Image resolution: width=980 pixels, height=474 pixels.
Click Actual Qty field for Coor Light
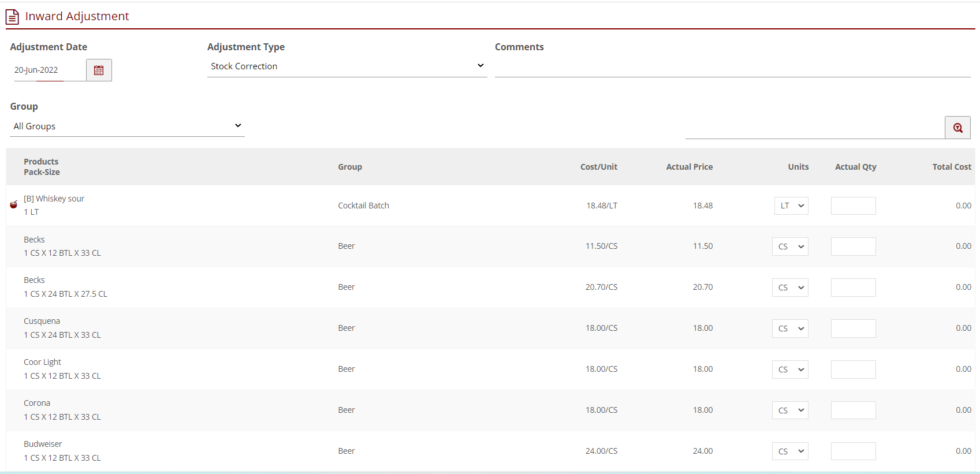853,370
